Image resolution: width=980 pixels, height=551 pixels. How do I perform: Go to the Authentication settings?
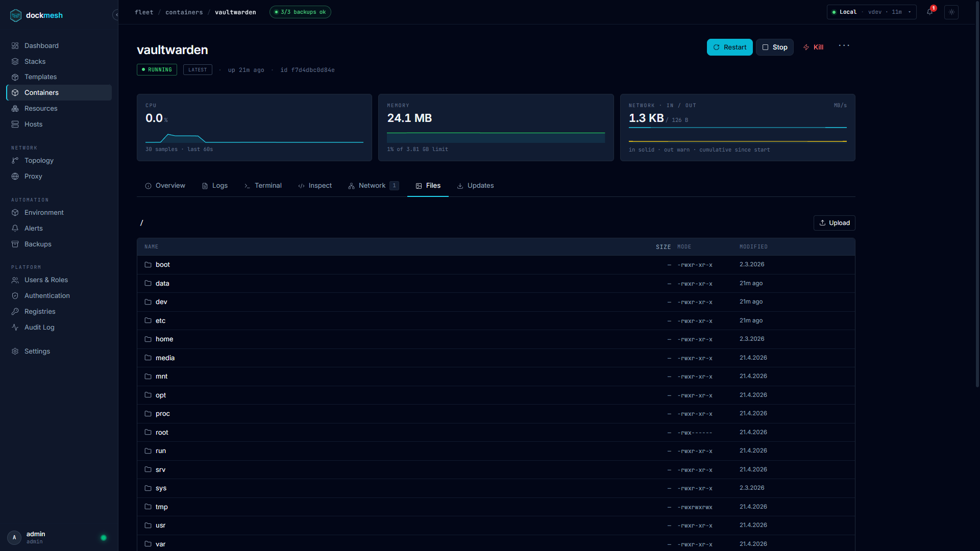click(x=59, y=295)
